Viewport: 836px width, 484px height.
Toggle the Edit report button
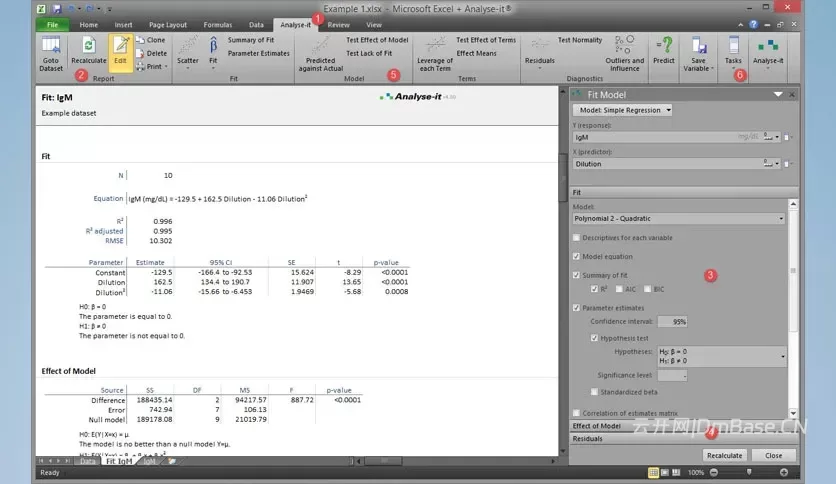tap(120, 51)
